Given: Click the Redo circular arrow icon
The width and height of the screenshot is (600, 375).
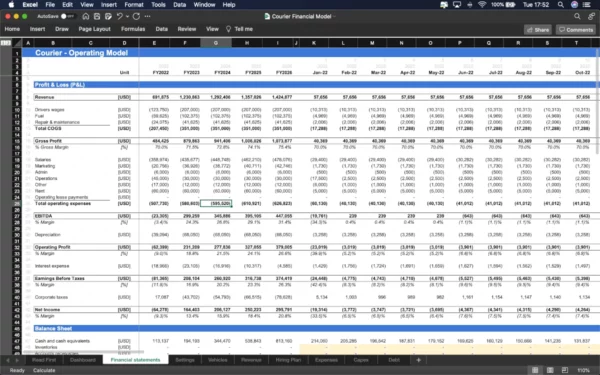Looking at the screenshot, I should point(136,16).
